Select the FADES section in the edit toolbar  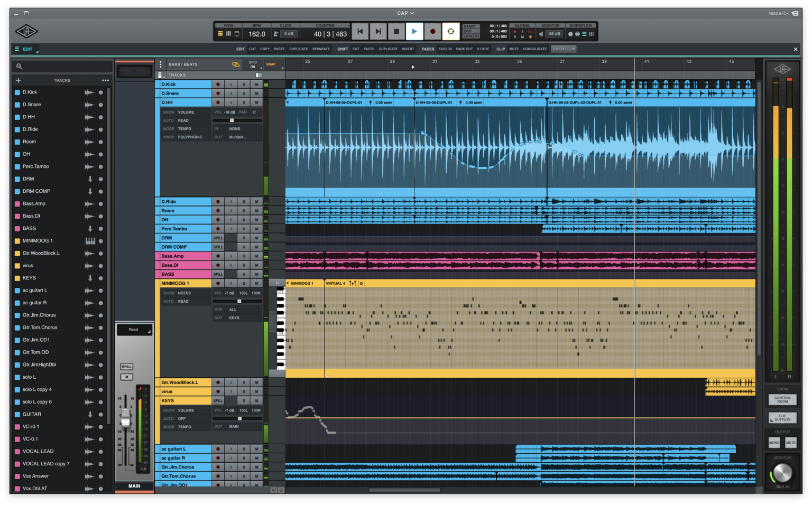[428, 49]
